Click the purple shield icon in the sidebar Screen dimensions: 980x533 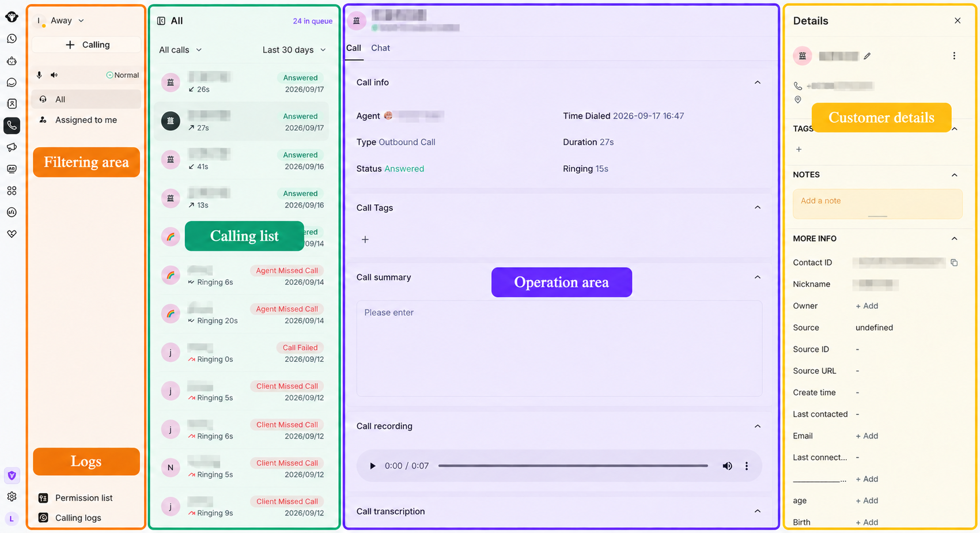(12, 475)
